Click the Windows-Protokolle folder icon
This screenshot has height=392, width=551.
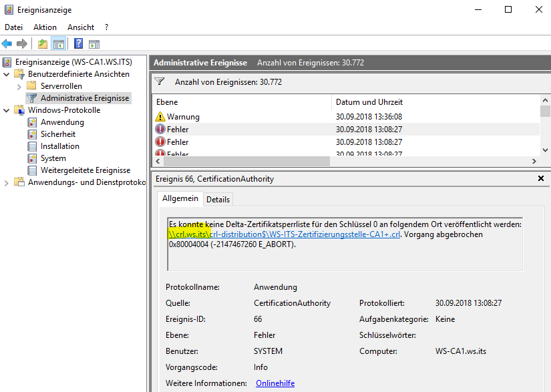(x=19, y=110)
